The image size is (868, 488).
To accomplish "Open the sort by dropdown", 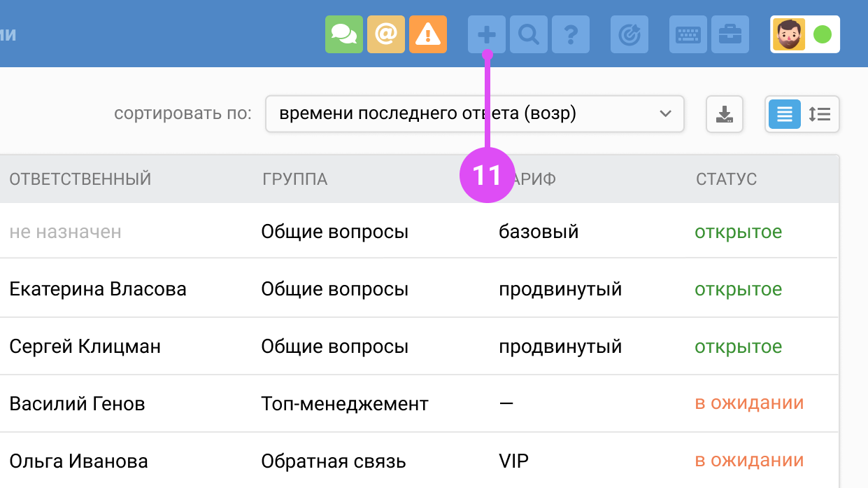I will pos(474,114).
